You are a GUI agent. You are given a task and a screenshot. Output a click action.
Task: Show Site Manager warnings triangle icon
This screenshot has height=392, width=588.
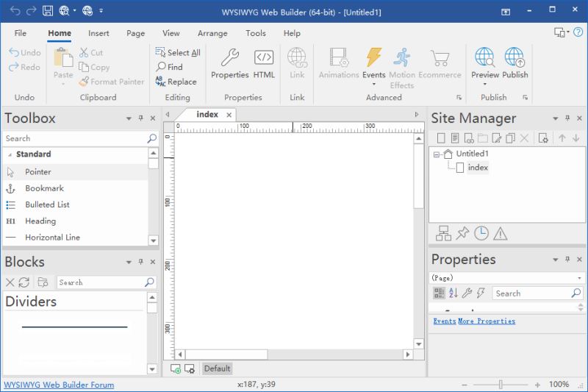pos(501,234)
